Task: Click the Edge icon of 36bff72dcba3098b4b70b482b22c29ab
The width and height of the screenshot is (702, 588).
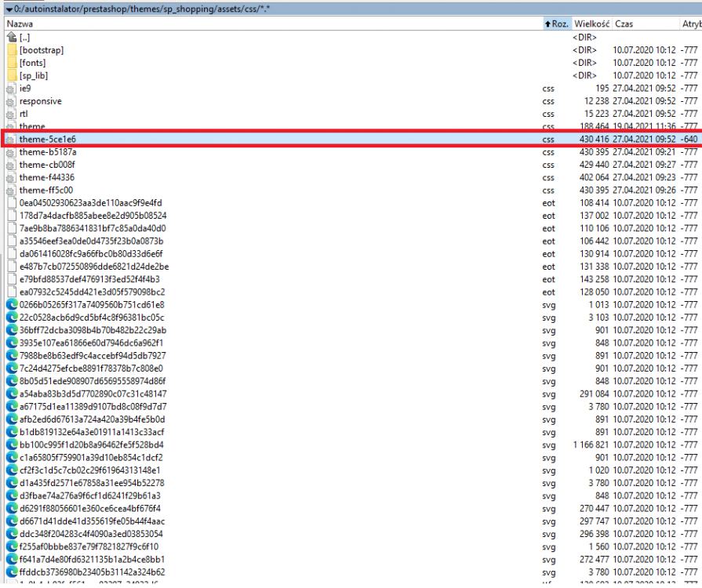Action: pos(12,330)
